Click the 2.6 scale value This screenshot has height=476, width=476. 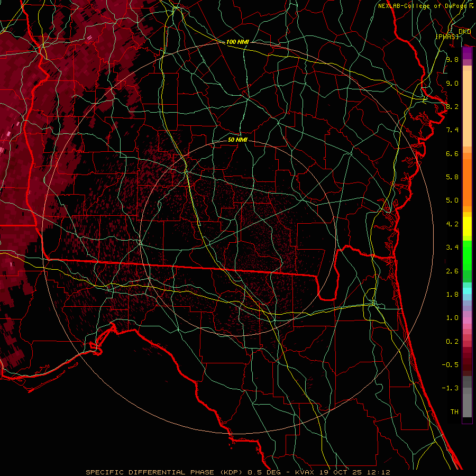(452, 271)
